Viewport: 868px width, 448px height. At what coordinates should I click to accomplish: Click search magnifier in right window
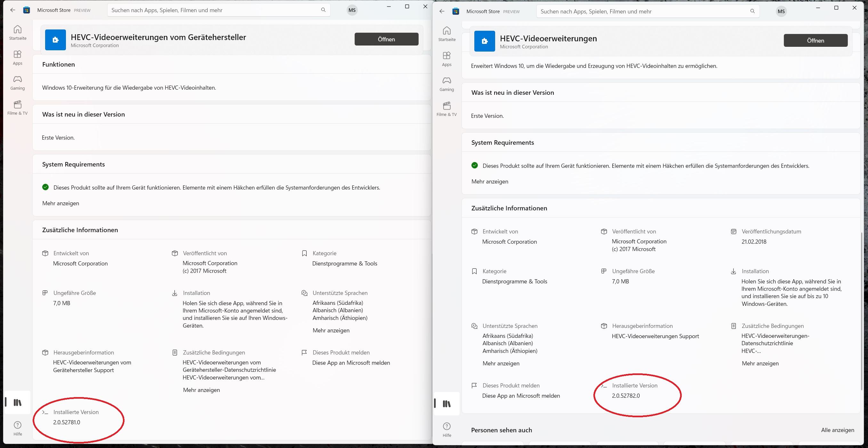pyautogui.click(x=752, y=11)
